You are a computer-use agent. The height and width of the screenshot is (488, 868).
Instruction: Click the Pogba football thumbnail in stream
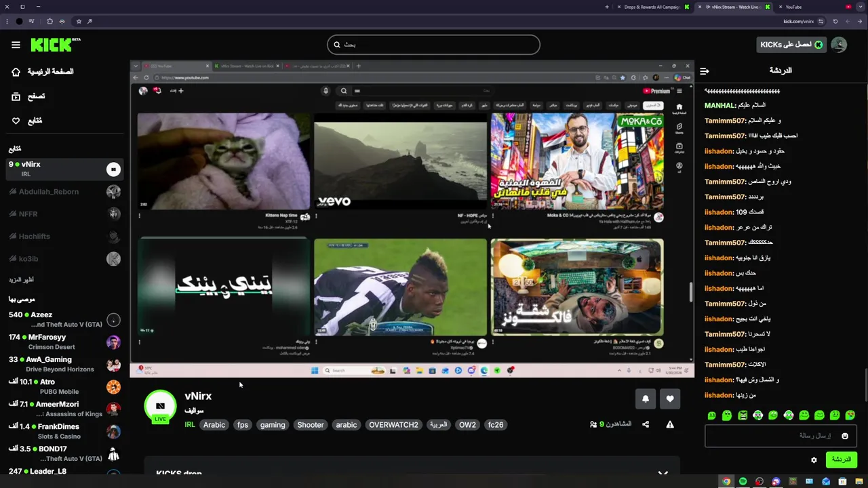point(400,287)
